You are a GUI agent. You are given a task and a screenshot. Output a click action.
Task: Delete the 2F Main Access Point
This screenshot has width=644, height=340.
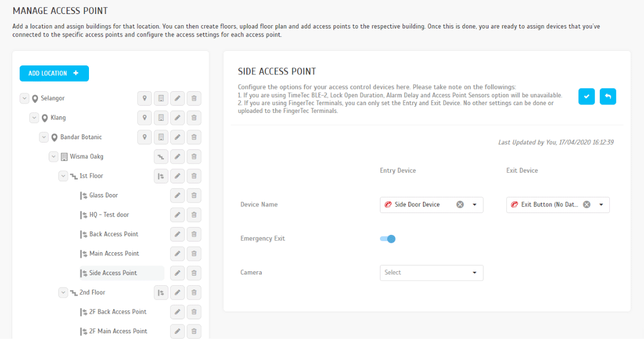coord(194,332)
